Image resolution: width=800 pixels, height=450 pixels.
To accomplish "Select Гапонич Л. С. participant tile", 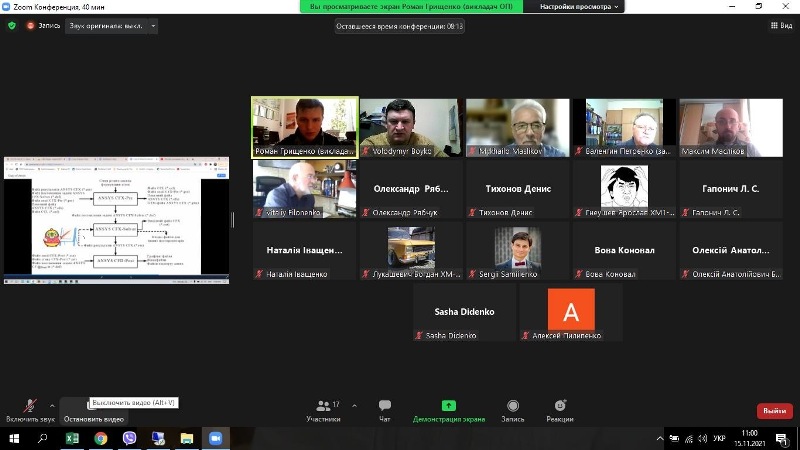I will tap(731, 189).
